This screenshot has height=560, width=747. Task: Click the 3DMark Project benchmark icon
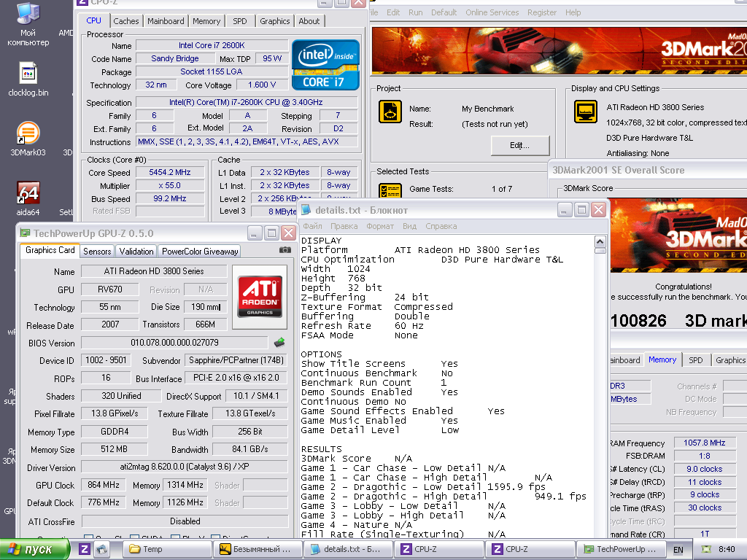tap(390, 112)
